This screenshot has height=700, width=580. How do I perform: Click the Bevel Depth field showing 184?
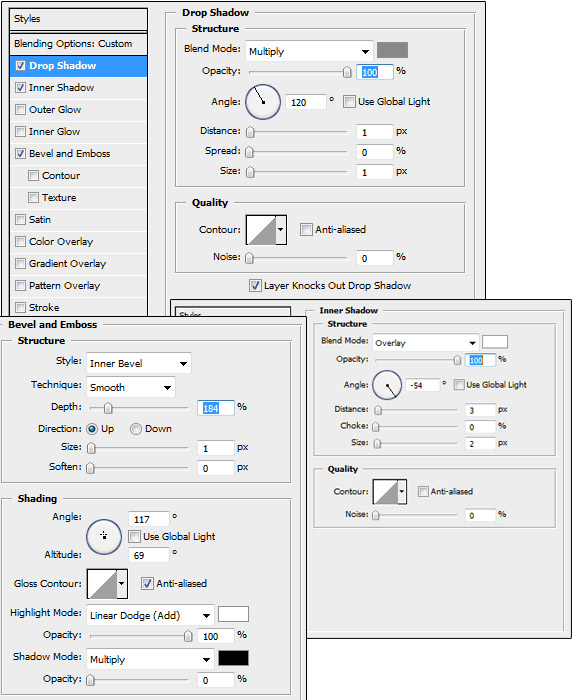(x=216, y=408)
